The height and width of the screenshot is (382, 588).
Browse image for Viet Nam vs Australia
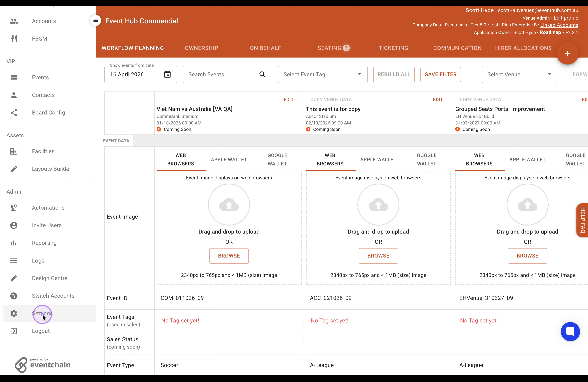229,256
